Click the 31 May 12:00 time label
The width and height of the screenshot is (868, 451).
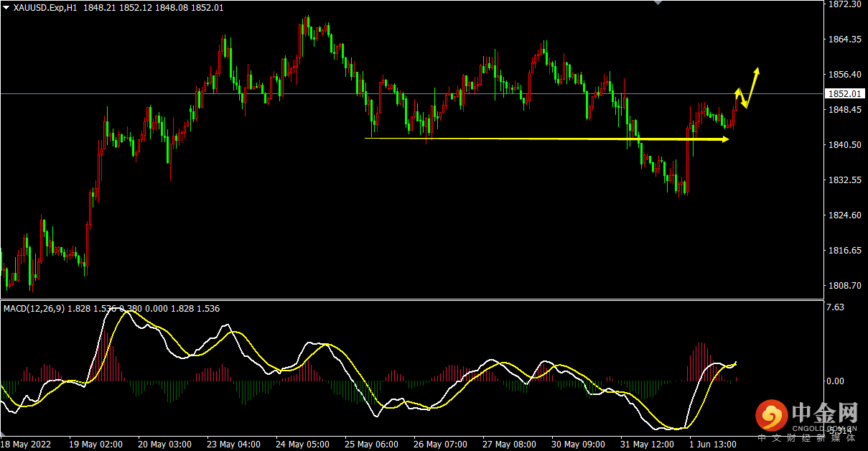click(x=647, y=445)
